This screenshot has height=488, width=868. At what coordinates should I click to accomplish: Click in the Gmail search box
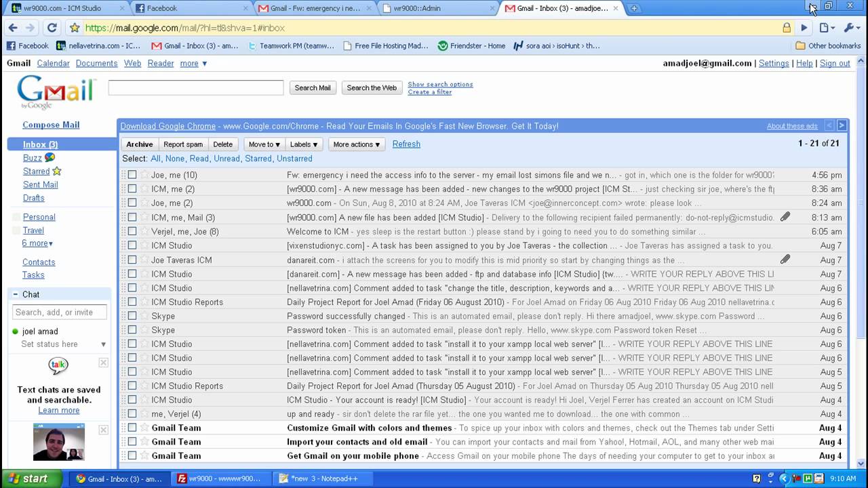196,87
